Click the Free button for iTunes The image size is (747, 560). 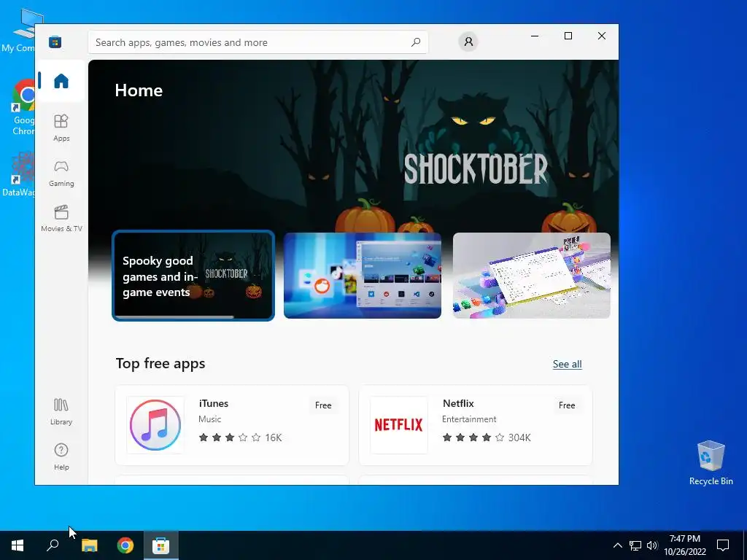323,405
